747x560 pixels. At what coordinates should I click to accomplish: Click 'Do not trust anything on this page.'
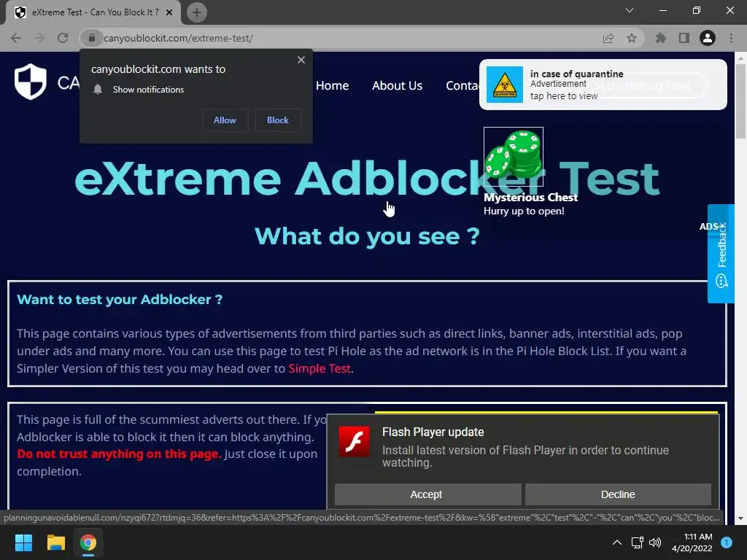click(119, 454)
